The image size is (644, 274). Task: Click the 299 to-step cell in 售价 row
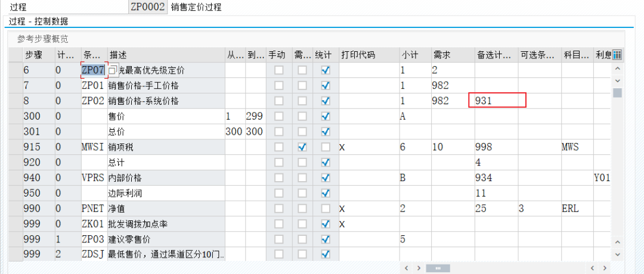255,117
